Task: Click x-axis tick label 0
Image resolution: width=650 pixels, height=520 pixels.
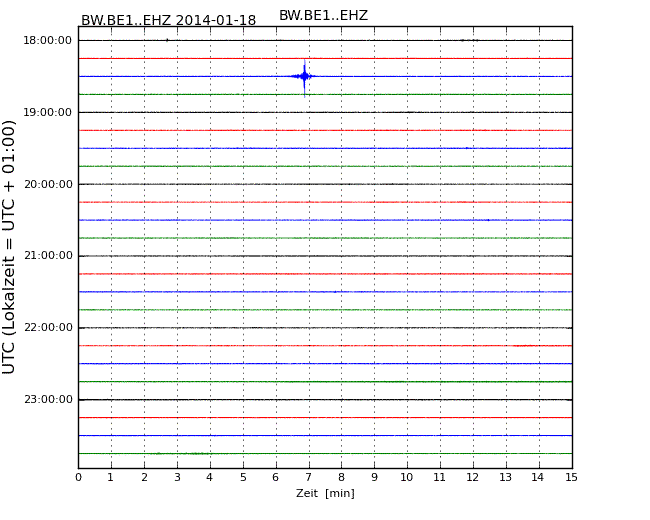Action: 78,477
